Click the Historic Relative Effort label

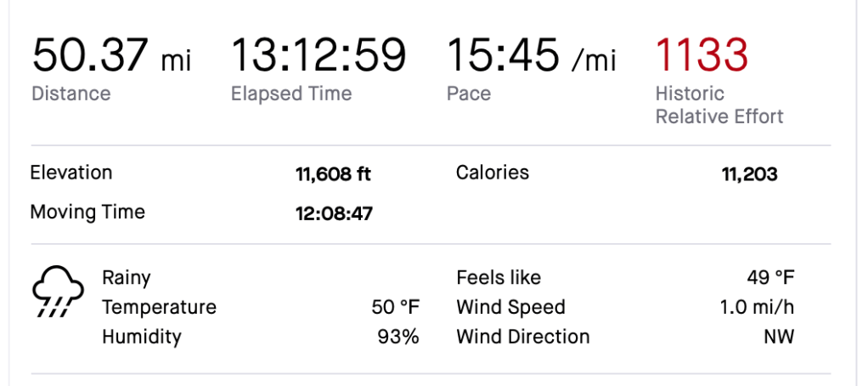[719, 105]
